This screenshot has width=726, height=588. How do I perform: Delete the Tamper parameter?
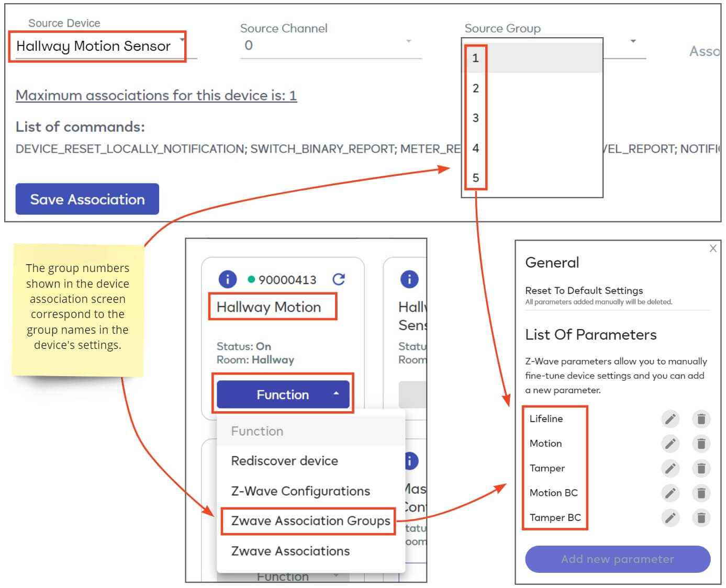tap(701, 468)
